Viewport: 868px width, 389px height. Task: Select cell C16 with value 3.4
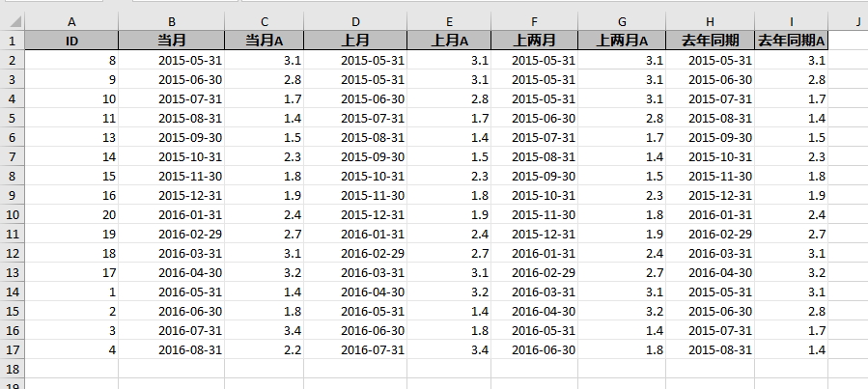pyautogui.click(x=264, y=330)
